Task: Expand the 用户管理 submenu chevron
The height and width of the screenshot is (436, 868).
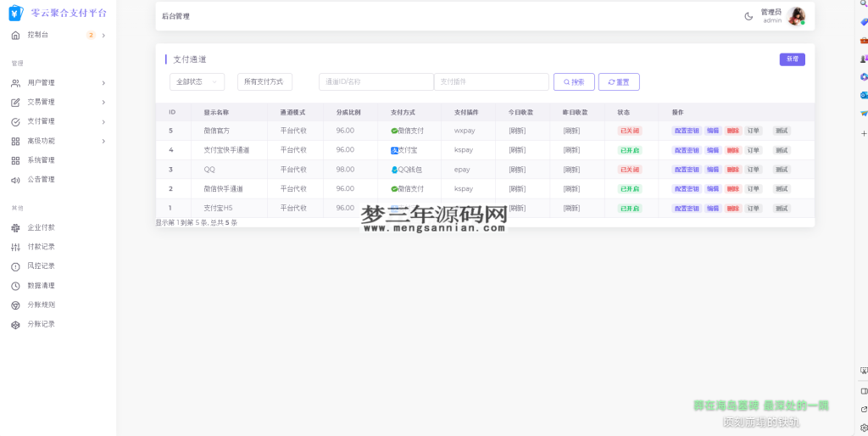Action: coord(103,83)
